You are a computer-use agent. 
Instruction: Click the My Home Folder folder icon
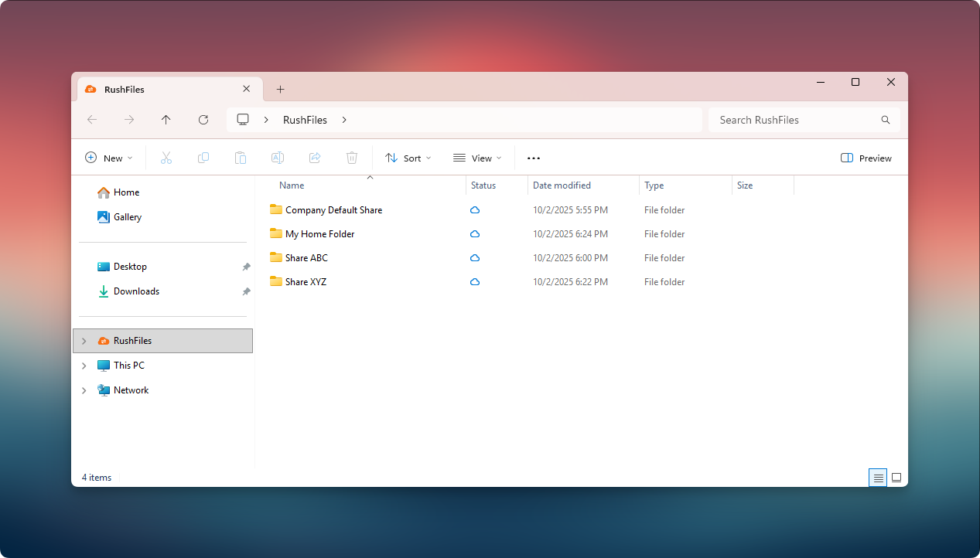click(x=276, y=233)
